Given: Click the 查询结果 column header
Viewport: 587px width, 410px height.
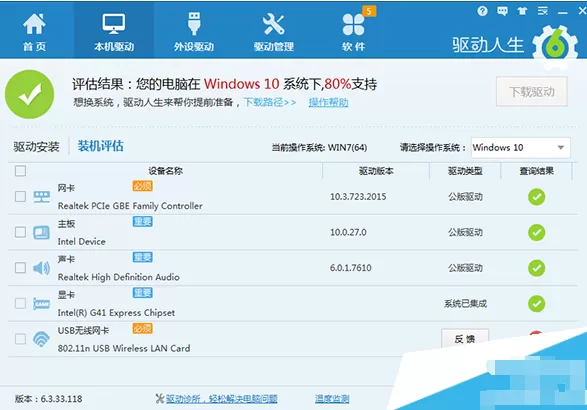Looking at the screenshot, I should tap(536, 171).
